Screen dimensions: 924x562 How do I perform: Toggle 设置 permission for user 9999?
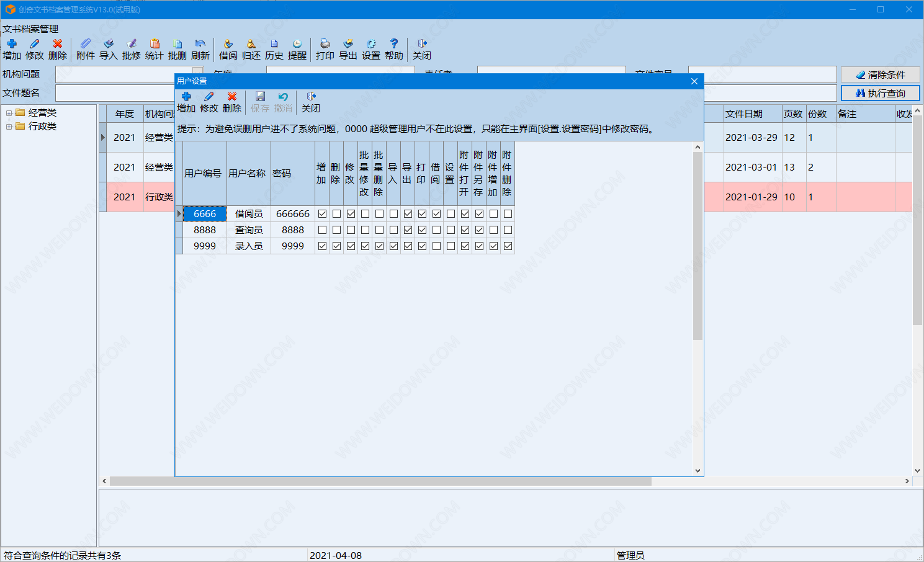(x=451, y=246)
